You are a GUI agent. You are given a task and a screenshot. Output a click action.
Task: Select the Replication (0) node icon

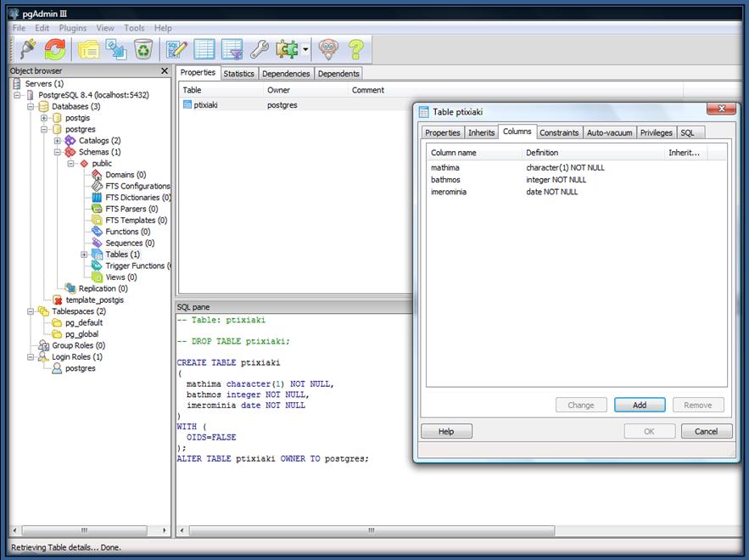tap(70, 288)
